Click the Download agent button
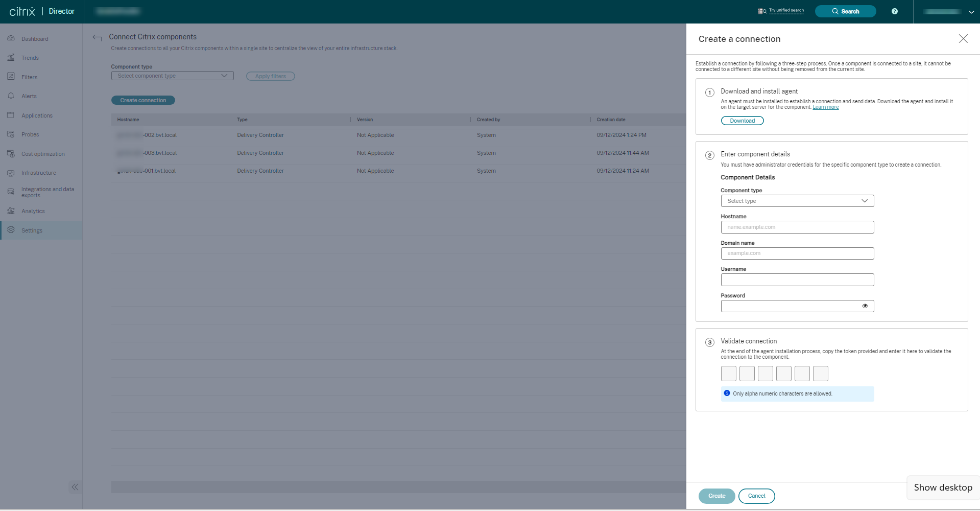The width and height of the screenshot is (980, 511). [x=742, y=121]
